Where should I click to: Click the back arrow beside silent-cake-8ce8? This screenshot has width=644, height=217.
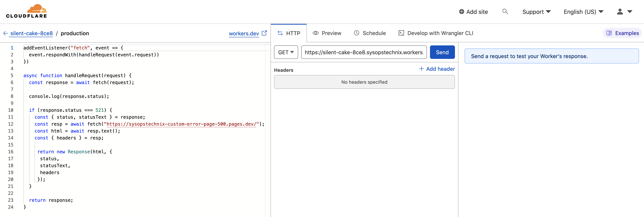click(x=6, y=33)
